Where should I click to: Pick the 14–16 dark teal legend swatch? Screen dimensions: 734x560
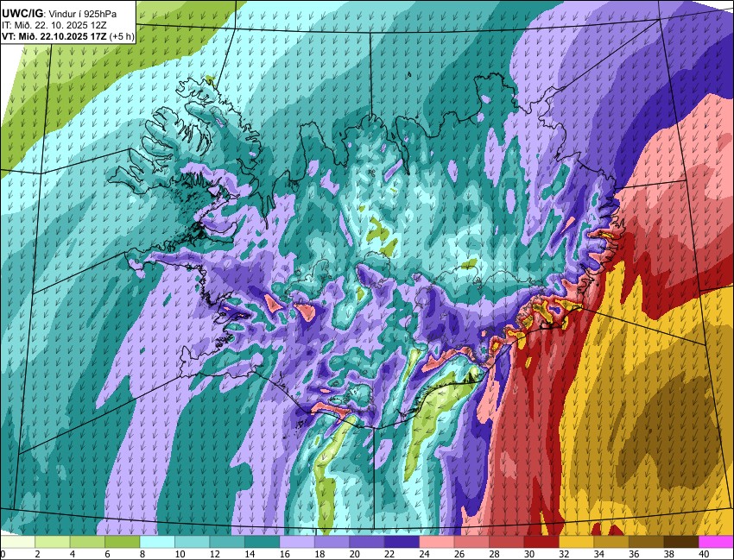click(263, 542)
